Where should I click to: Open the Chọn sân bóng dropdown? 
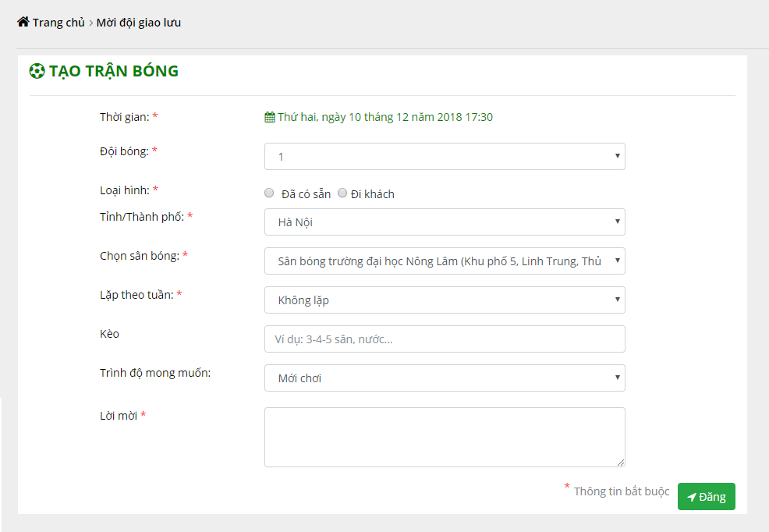[x=445, y=261]
